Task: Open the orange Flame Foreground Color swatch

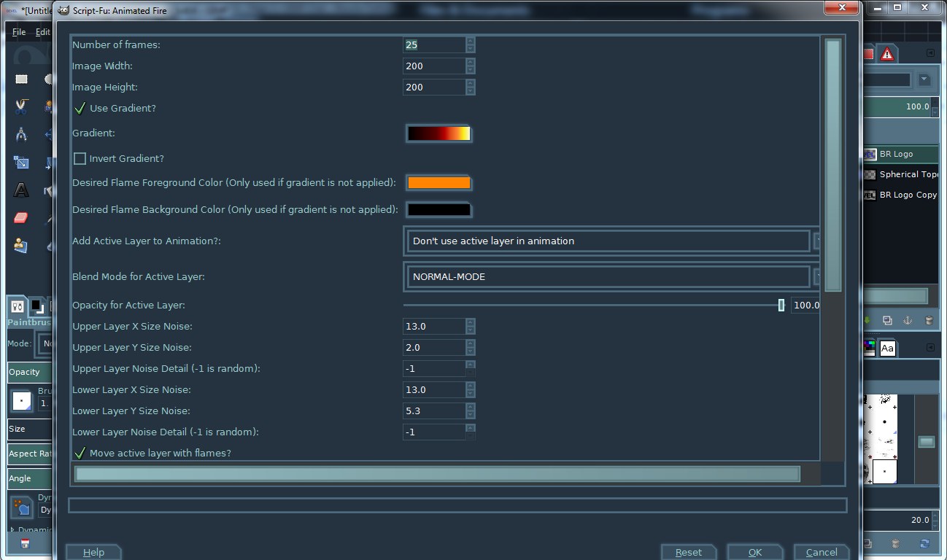Action: pos(439,183)
